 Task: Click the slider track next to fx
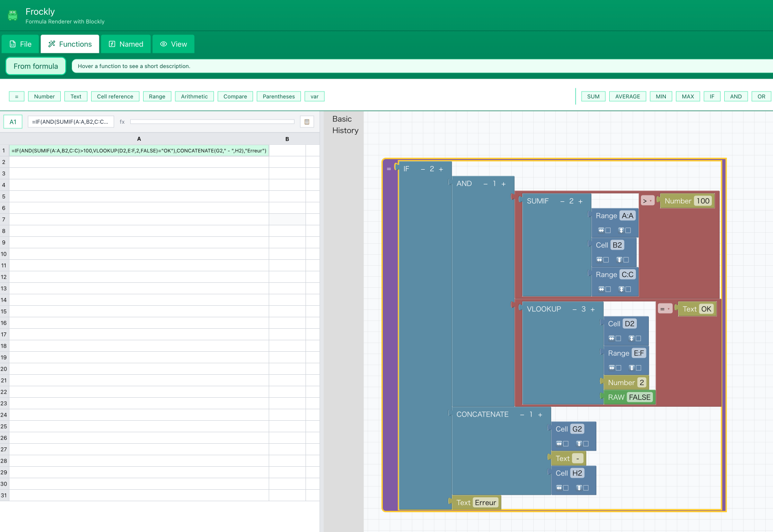point(212,121)
